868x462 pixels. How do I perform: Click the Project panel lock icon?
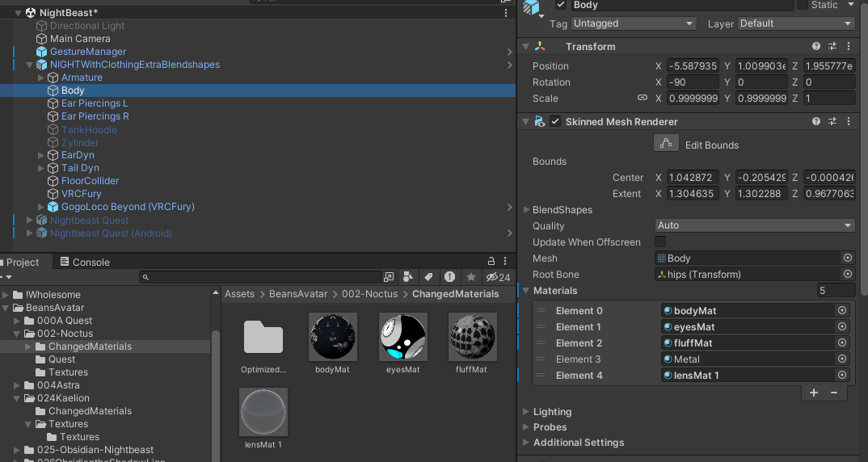point(491,261)
